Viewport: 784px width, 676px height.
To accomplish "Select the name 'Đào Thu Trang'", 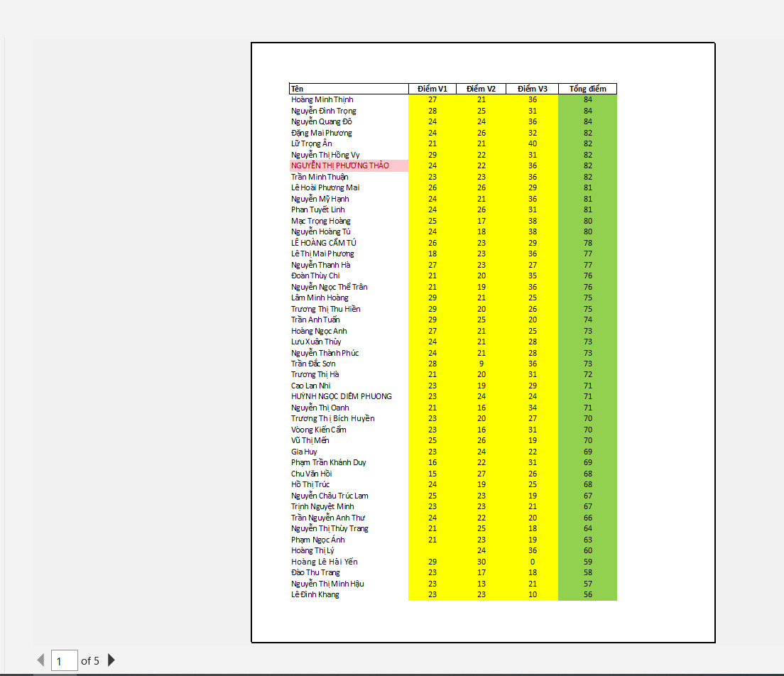I will pyautogui.click(x=315, y=572).
